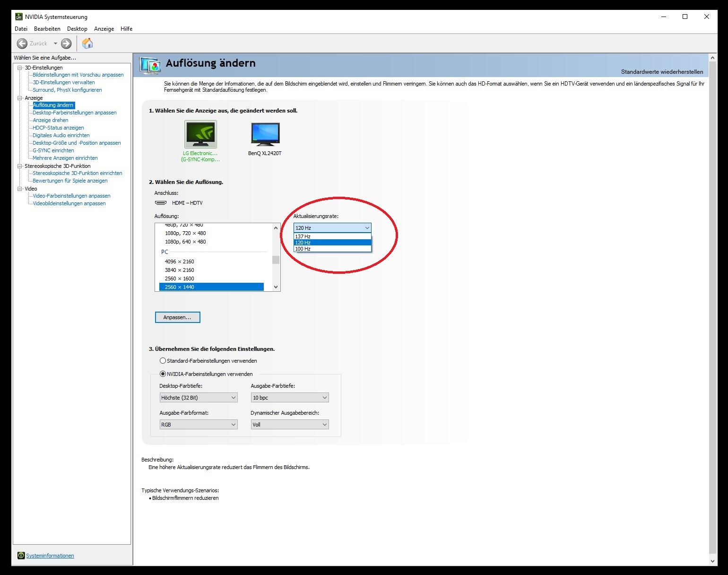Open G-SYNC einrichten
728x575 pixels.
[x=53, y=150]
